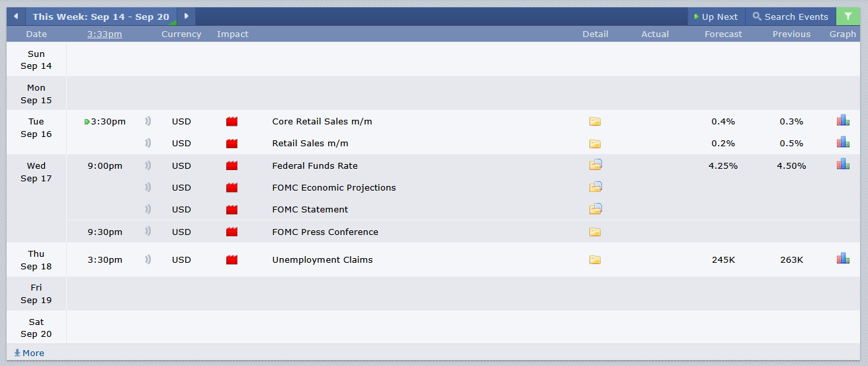This screenshot has height=366, width=868.
Task: Select the FOMC Economic Projections event
Action: pos(333,187)
